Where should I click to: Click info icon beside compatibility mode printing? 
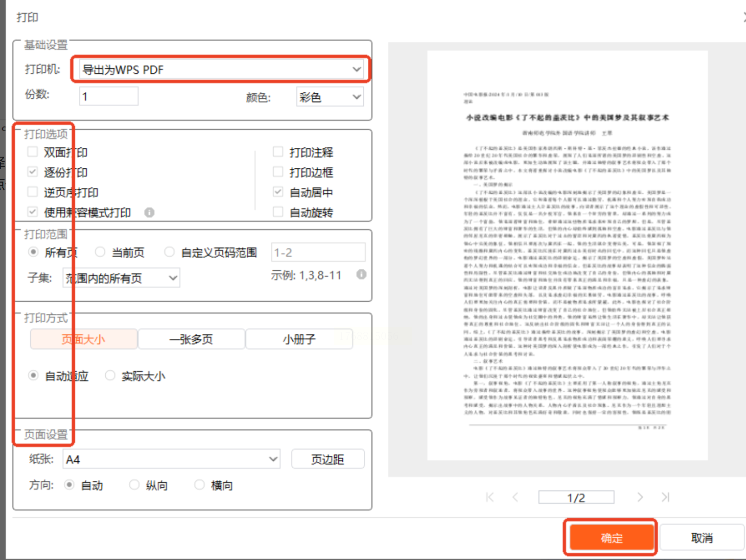(x=149, y=212)
